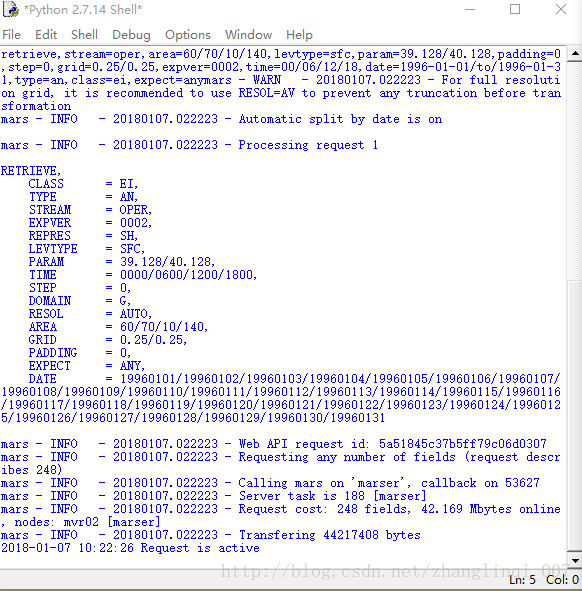Image resolution: width=582 pixels, height=591 pixels.
Task: Maximize the Python Shell window
Action: pyautogui.click(x=515, y=9)
